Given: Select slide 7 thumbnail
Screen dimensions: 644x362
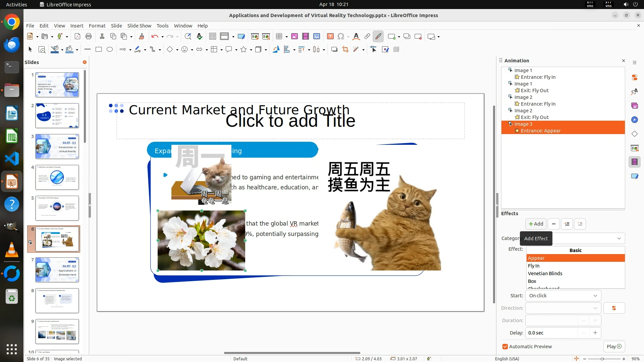Looking at the screenshot, I should tap(57, 270).
